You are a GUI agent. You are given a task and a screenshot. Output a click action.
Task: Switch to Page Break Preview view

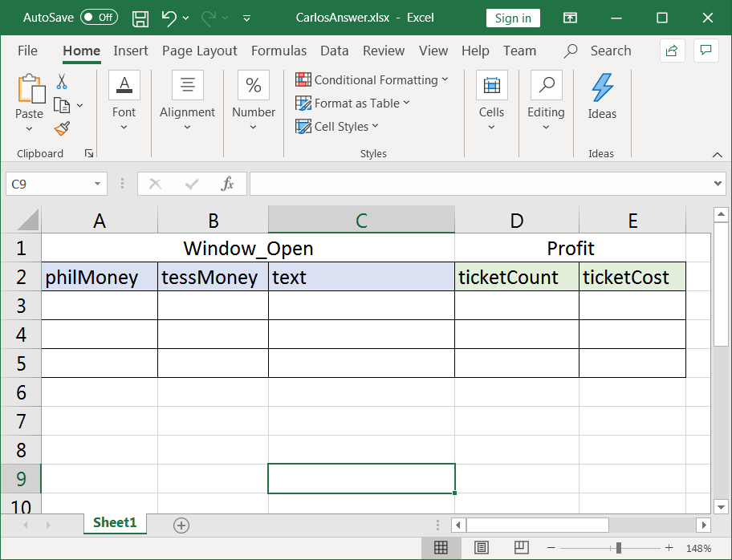click(x=521, y=547)
